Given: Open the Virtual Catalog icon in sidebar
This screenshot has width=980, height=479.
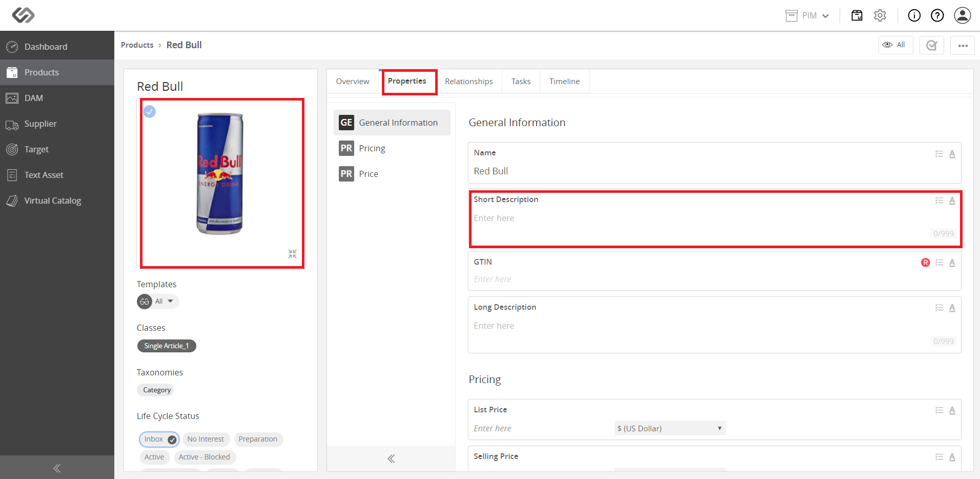Looking at the screenshot, I should point(12,201).
